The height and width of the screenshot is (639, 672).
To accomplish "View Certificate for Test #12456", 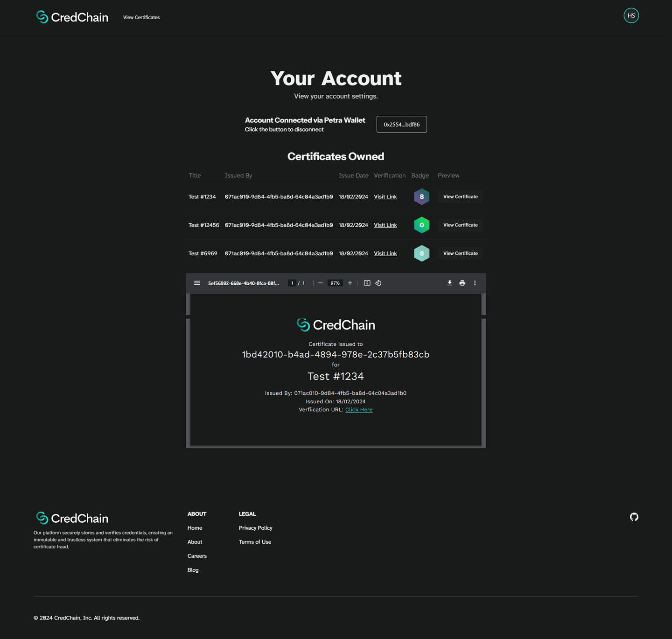I will (x=461, y=225).
